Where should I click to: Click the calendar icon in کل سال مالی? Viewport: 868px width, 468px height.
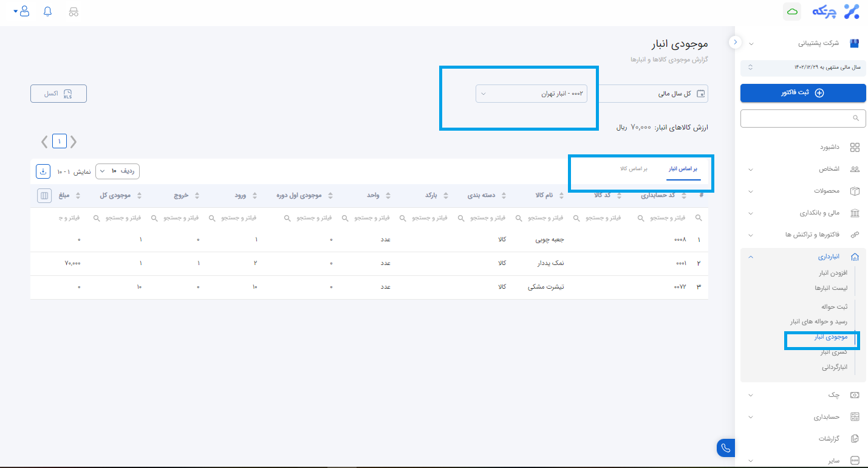(700, 94)
